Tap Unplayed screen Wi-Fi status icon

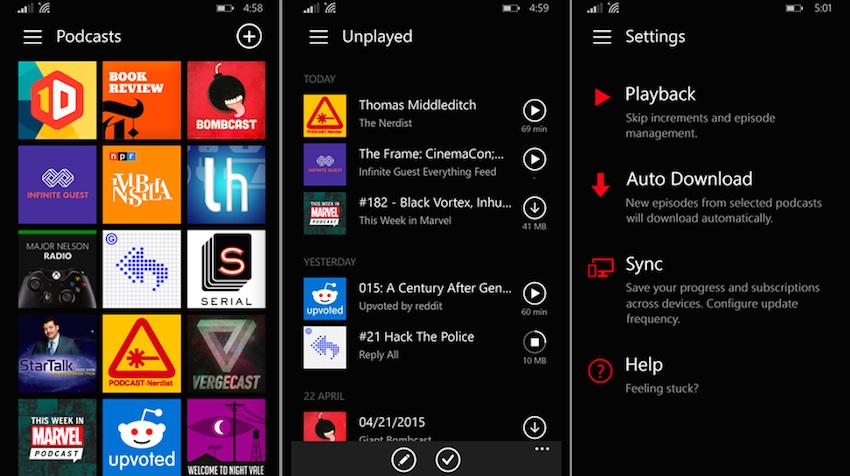pyautogui.click(x=330, y=8)
